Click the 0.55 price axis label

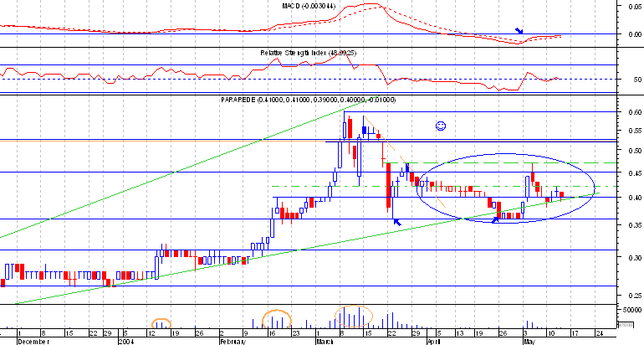click(x=634, y=131)
